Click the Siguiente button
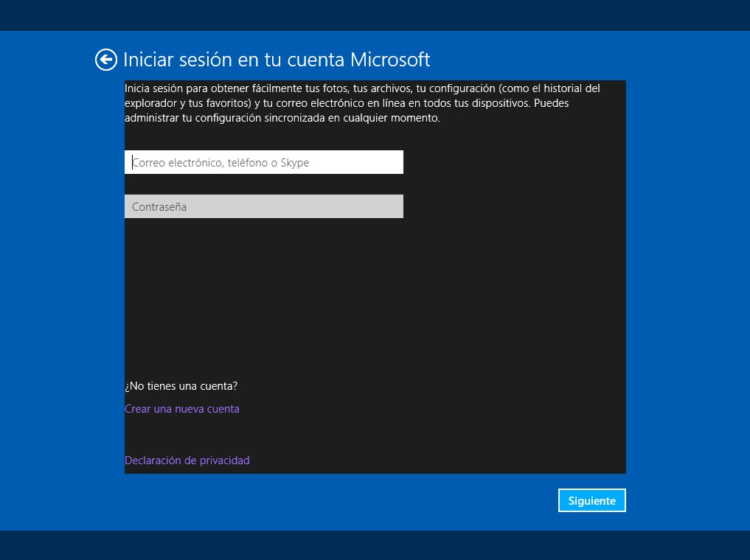The image size is (750, 560). click(x=591, y=500)
